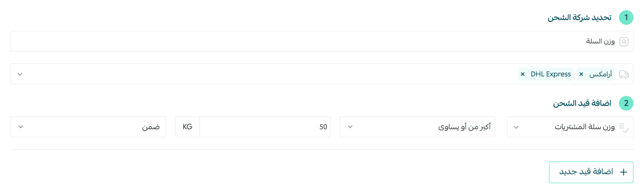Click the KG unit label

click(x=187, y=127)
